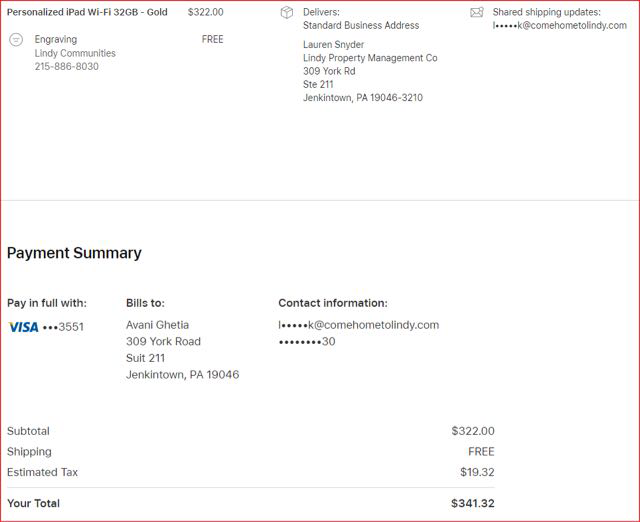640x522 pixels.
Task: Click the Your Total amount $341.32
Action: [472, 504]
